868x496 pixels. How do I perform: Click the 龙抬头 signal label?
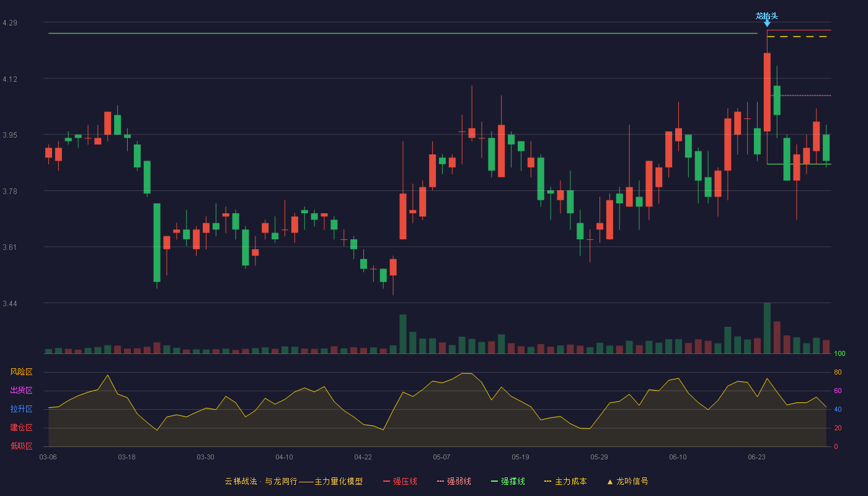(767, 16)
